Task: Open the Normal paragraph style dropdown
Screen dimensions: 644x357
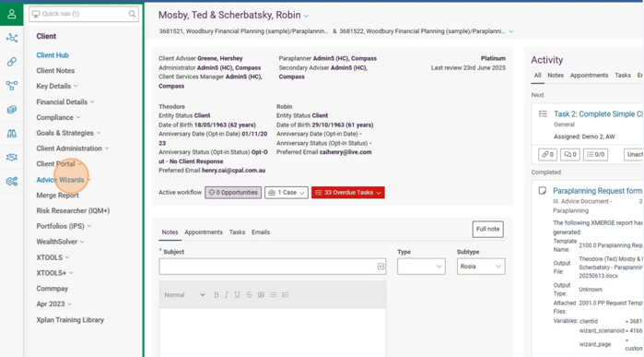Action: pos(184,295)
